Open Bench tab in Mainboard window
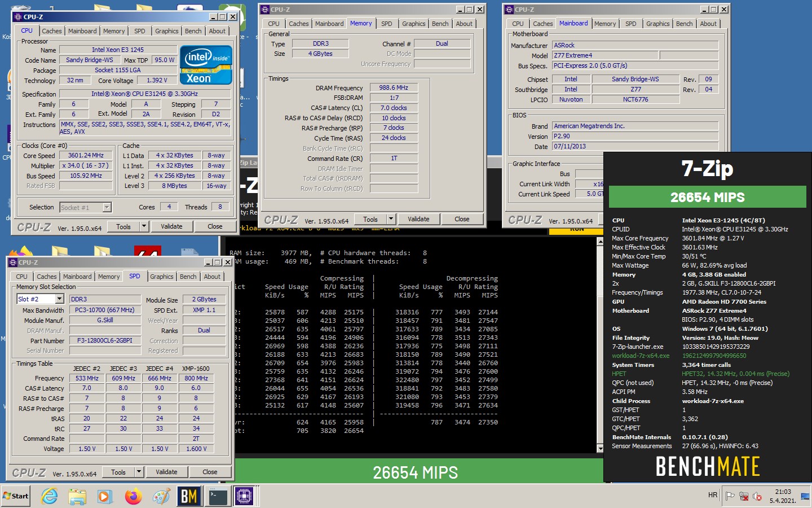This screenshot has height=508, width=812. tap(685, 24)
